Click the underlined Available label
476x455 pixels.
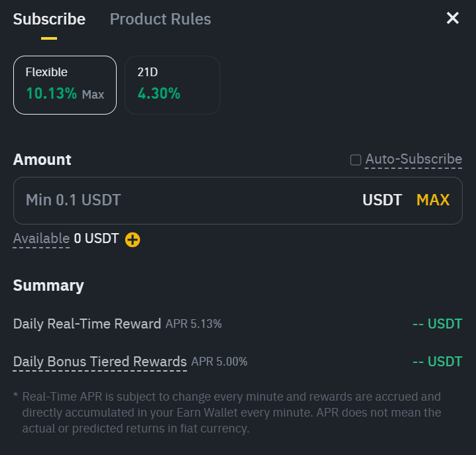pos(41,238)
